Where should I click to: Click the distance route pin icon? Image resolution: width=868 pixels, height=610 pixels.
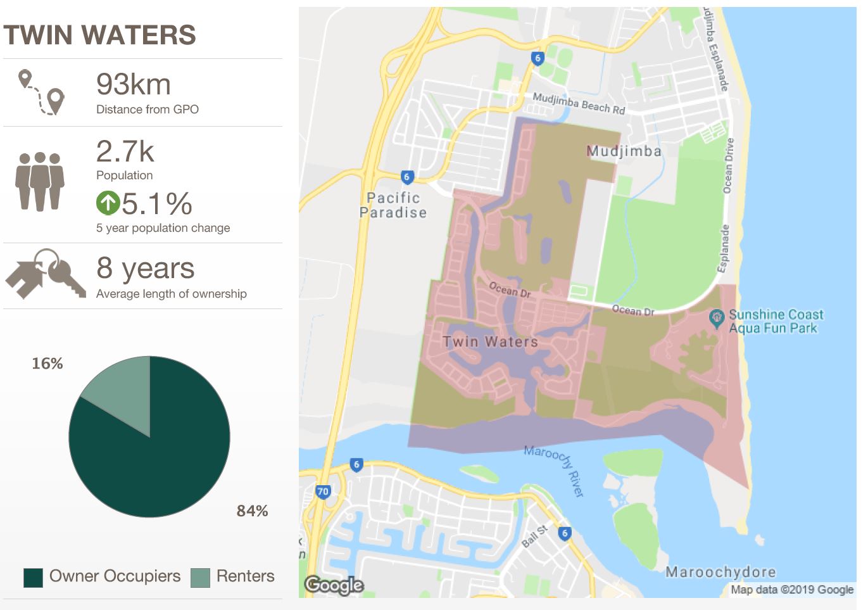click(x=41, y=92)
